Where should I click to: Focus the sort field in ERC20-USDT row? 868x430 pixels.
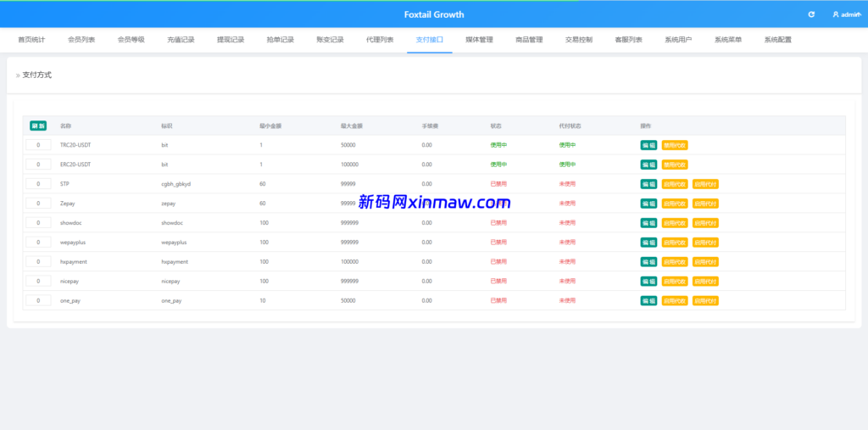point(38,165)
